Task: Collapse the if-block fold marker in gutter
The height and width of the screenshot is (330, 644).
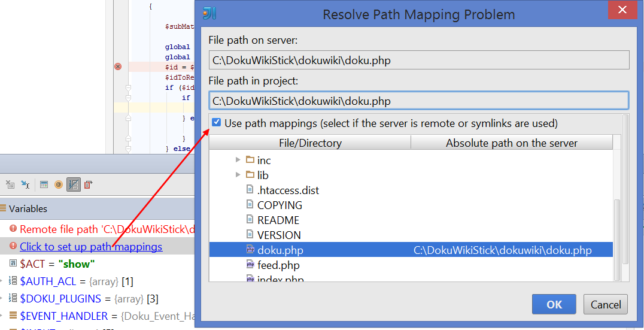Action: (x=128, y=87)
